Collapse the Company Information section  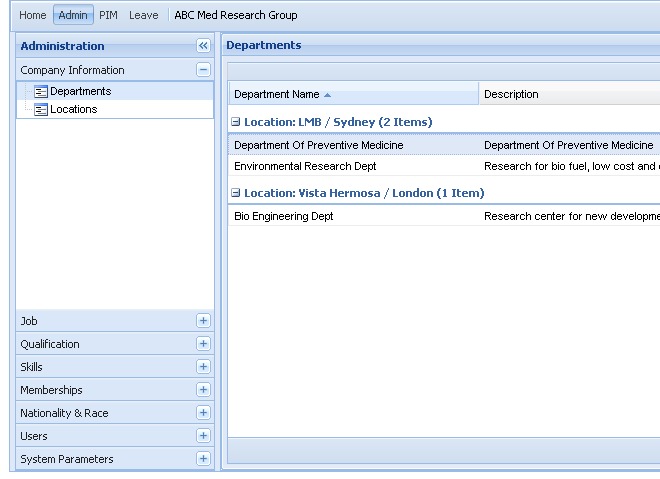(x=203, y=70)
